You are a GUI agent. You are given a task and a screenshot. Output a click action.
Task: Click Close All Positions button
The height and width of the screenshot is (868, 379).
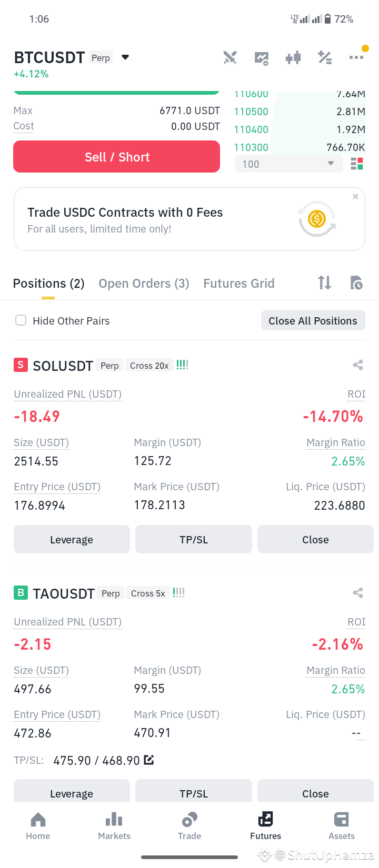click(x=313, y=320)
